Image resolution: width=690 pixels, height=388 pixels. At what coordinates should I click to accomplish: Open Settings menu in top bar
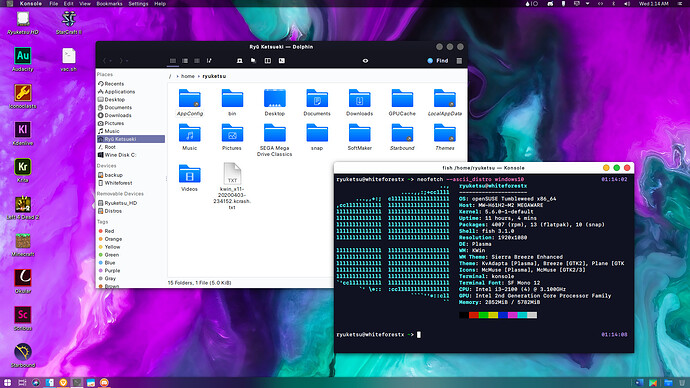138,4
